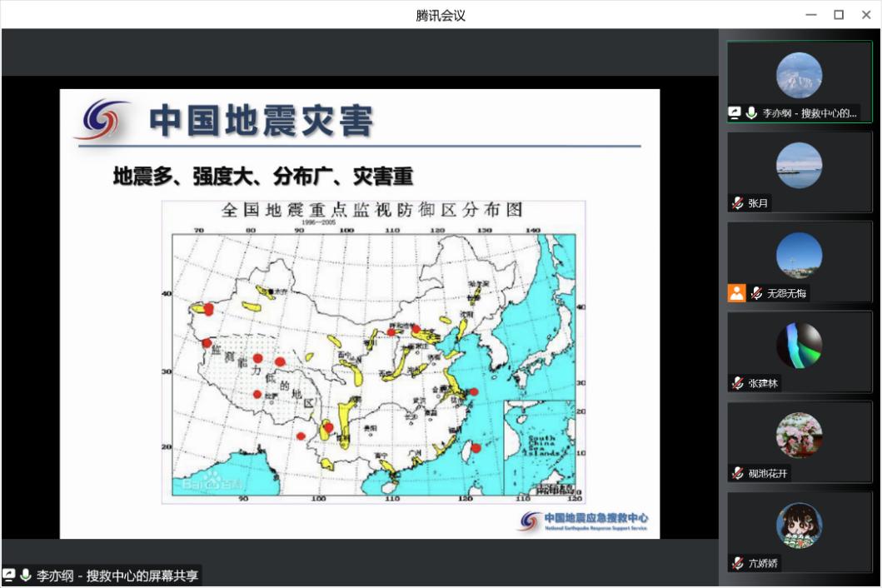Click 张建林's muted microphone icon
Viewport: 882px width, 588px height.
(x=737, y=383)
